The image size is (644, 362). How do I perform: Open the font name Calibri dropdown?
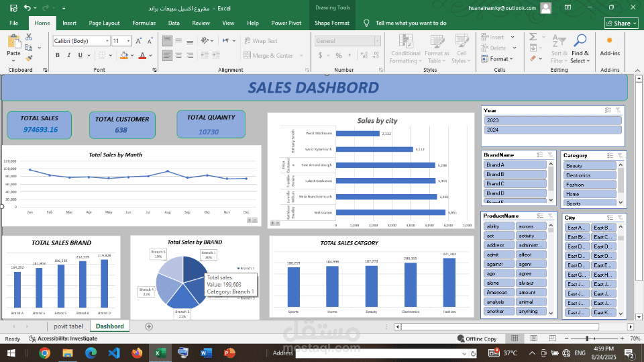[107, 41]
